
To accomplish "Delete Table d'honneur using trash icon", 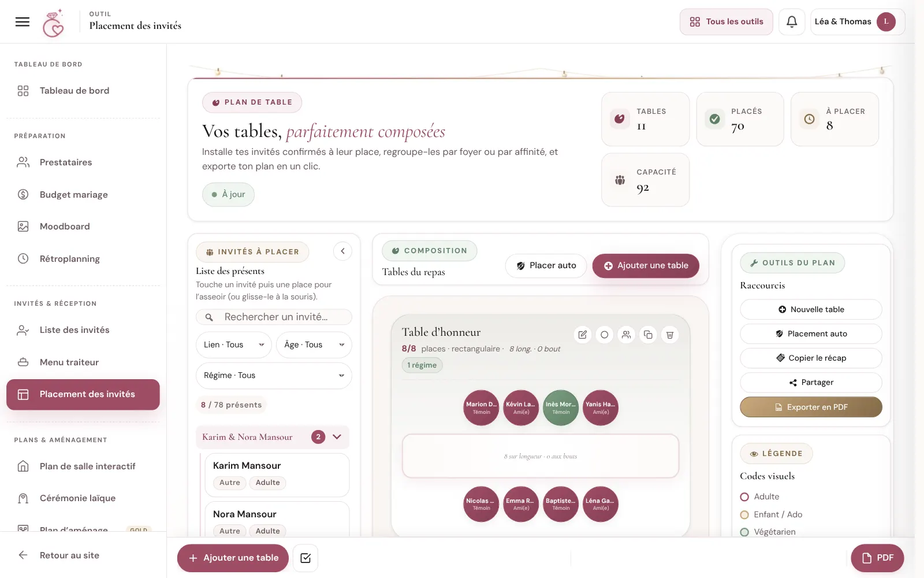I will [x=670, y=335].
